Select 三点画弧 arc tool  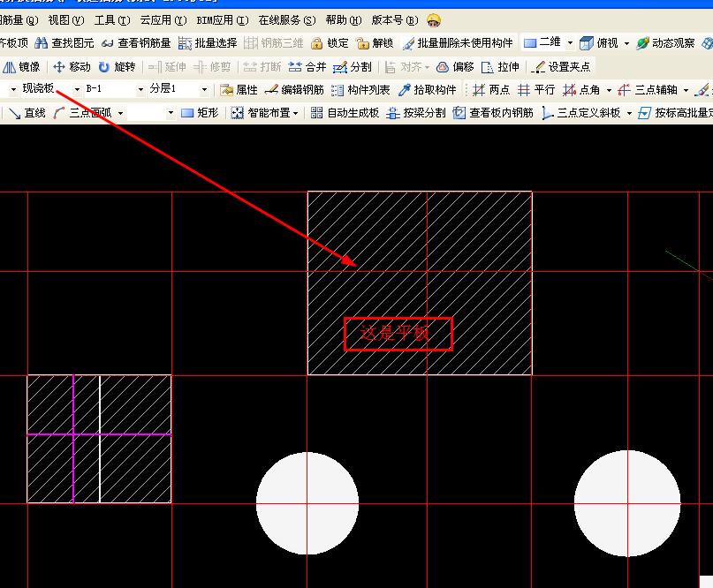[82, 113]
